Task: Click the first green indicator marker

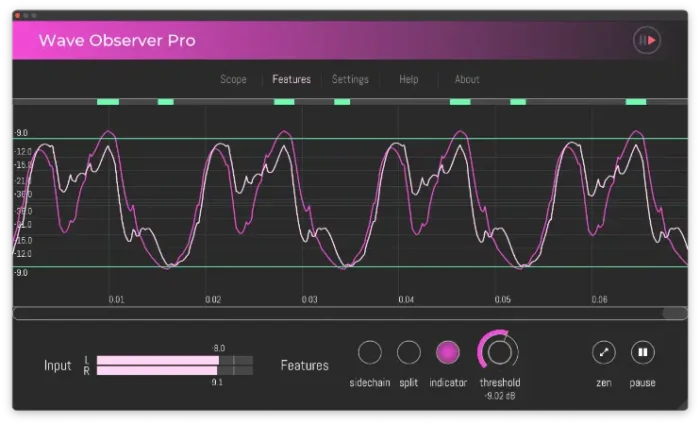Action: [x=108, y=102]
